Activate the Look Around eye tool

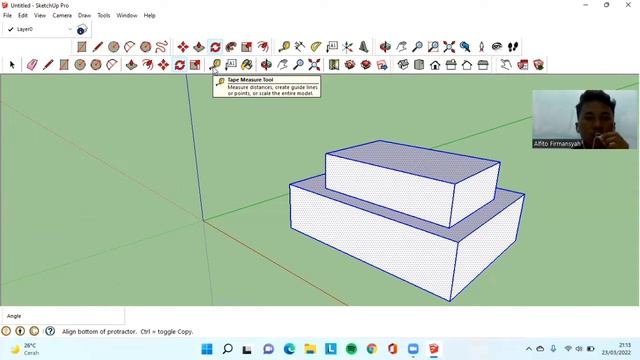coord(497,47)
